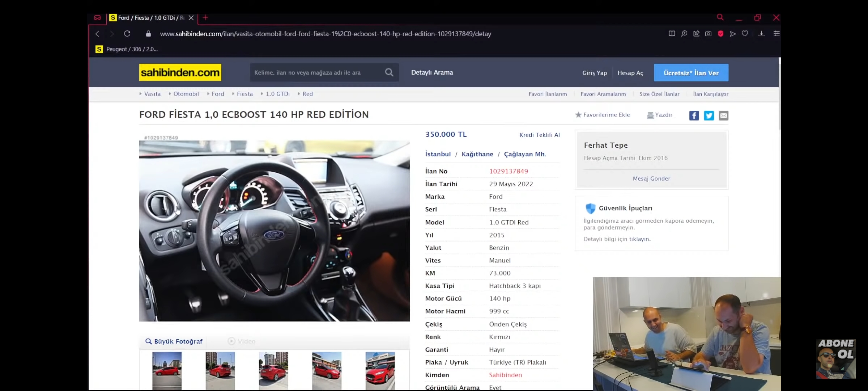The width and height of the screenshot is (868, 391).
Task: Select the second red car thumbnail
Action: (220, 371)
